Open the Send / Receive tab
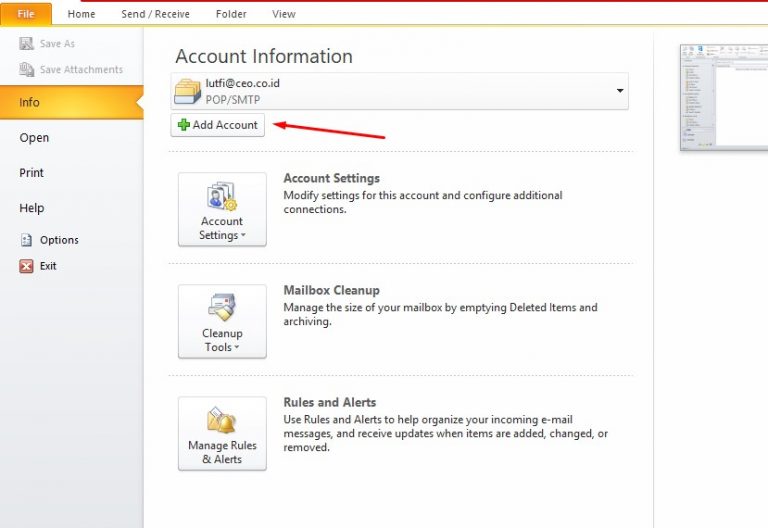 coord(155,14)
